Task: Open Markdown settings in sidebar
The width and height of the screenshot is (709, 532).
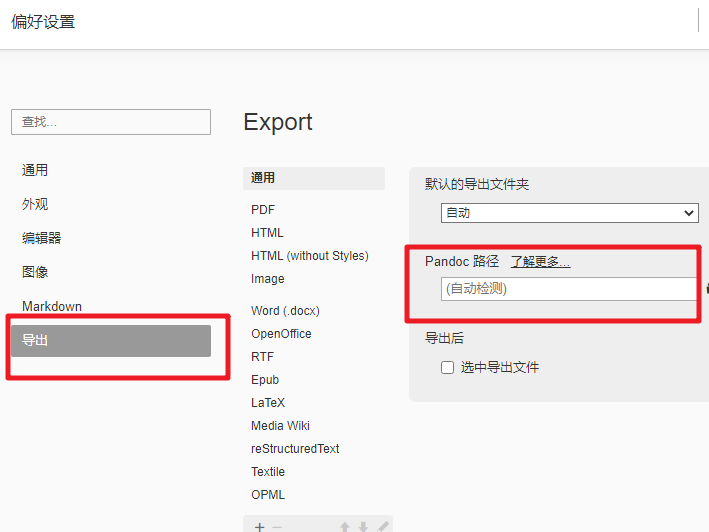Action: pyautogui.click(x=52, y=306)
